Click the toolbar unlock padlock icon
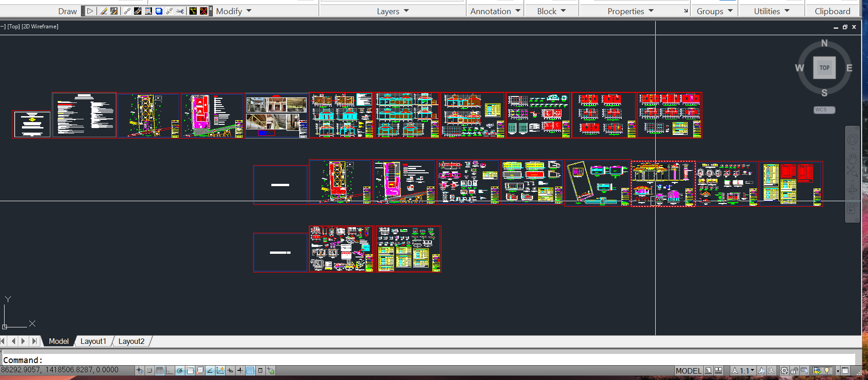 [x=794, y=370]
